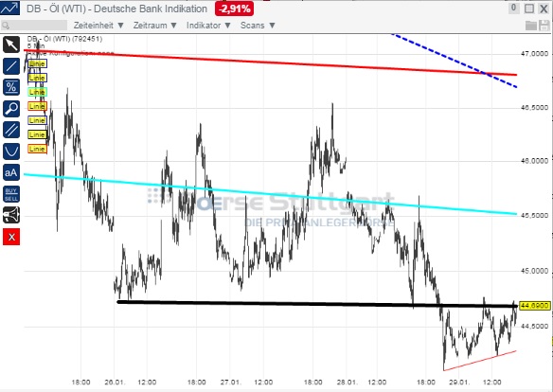Click the 29.01. date axis label

[x=460, y=383]
